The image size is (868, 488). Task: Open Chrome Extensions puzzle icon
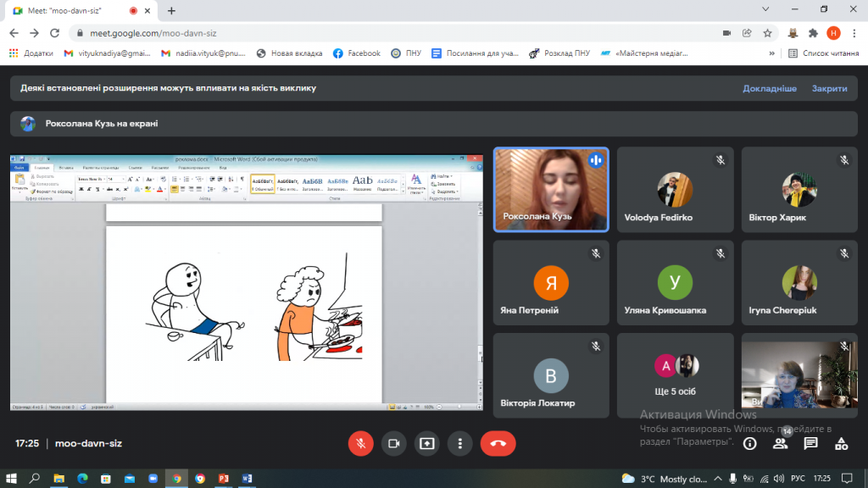(x=813, y=33)
